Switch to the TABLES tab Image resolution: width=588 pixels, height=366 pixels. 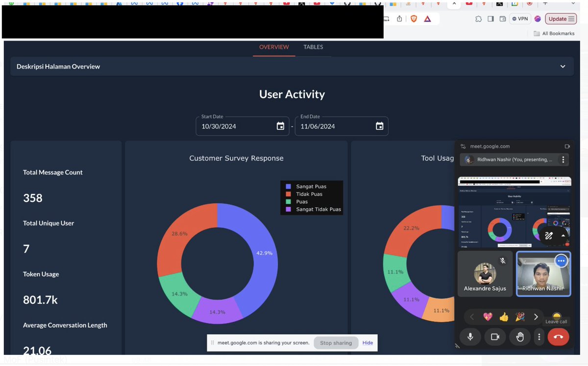click(313, 47)
